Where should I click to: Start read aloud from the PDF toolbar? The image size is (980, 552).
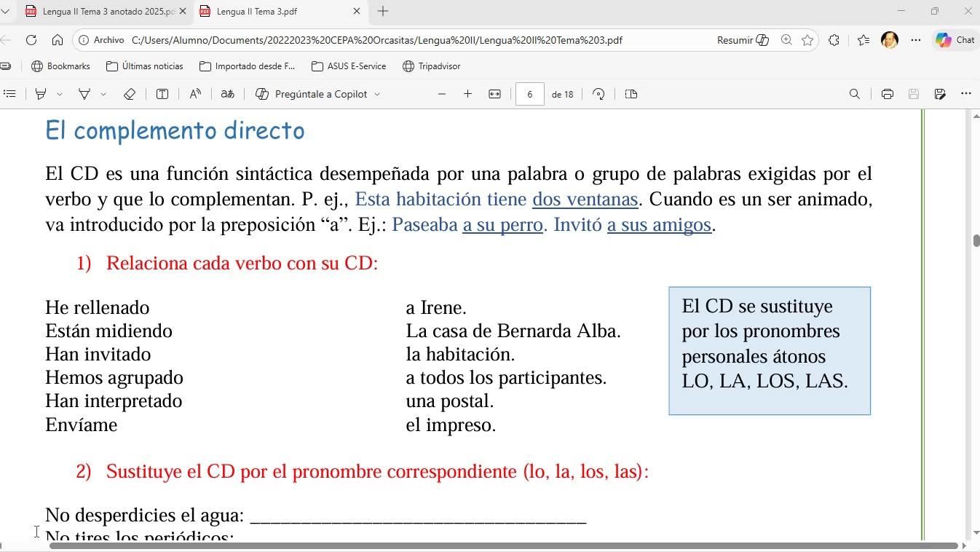(195, 94)
